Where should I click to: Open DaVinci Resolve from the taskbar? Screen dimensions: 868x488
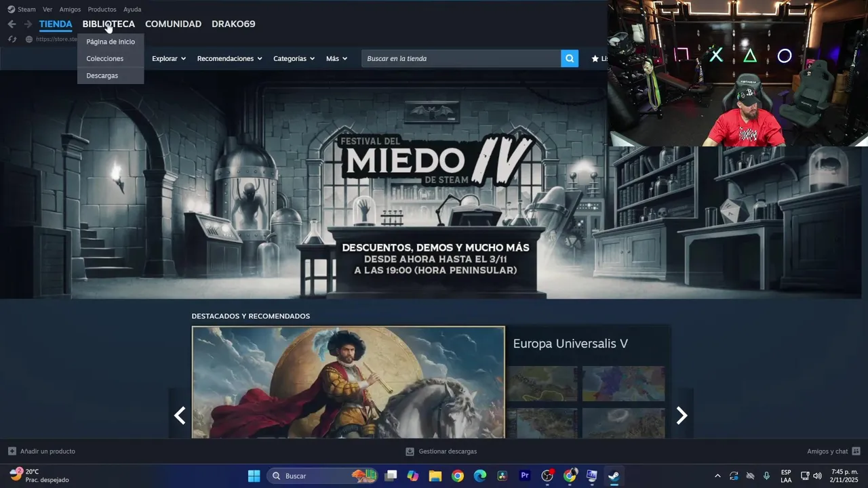(502, 476)
